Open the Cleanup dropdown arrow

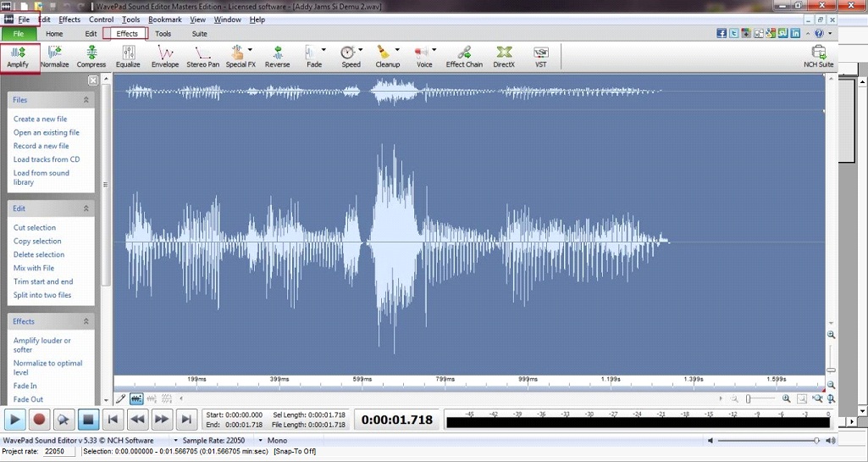pos(397,50)
